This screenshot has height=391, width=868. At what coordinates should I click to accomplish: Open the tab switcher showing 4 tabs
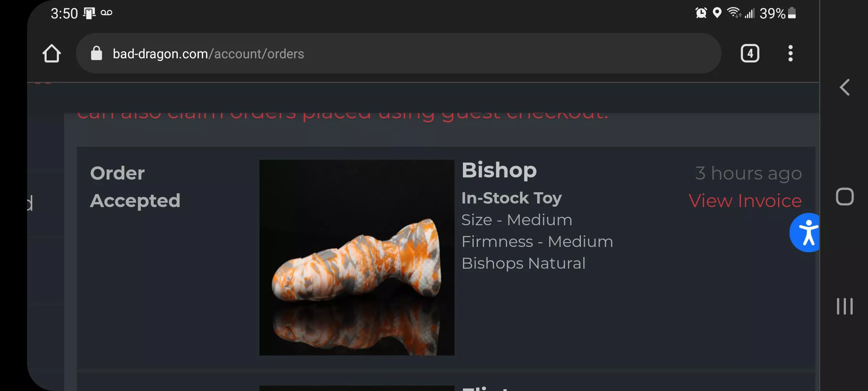point(750,54)
